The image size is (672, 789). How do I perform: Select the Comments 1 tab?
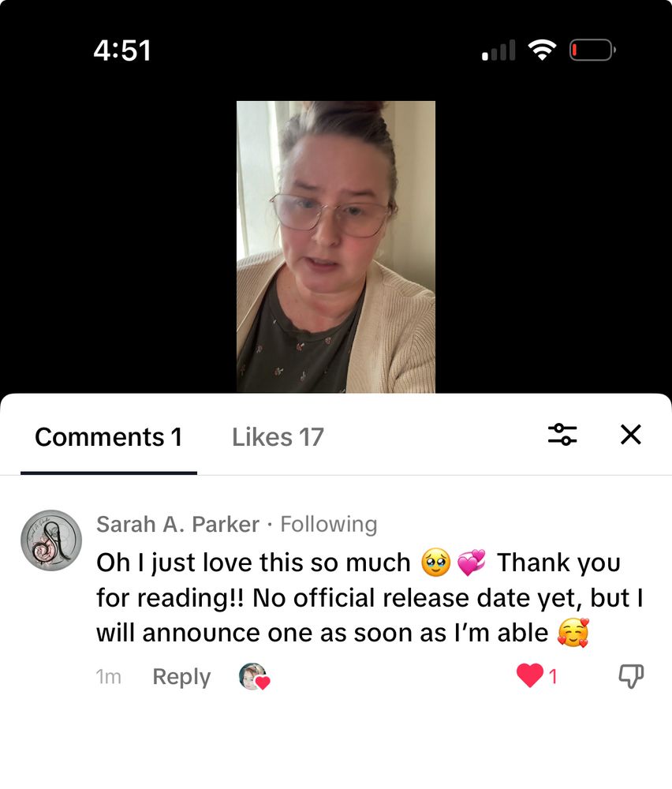click(x=108, y=437)
